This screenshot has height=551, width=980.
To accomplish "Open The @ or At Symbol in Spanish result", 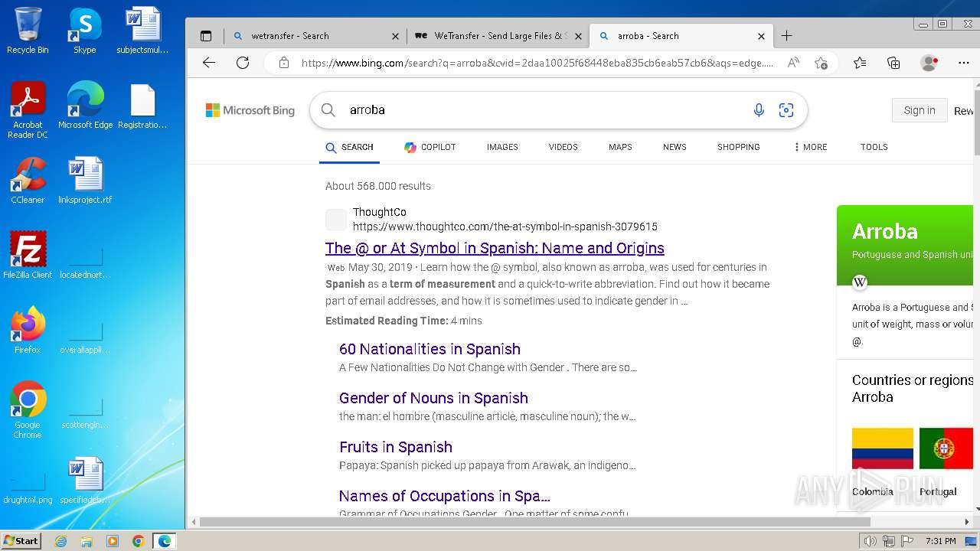I will [x=495, y=248].
